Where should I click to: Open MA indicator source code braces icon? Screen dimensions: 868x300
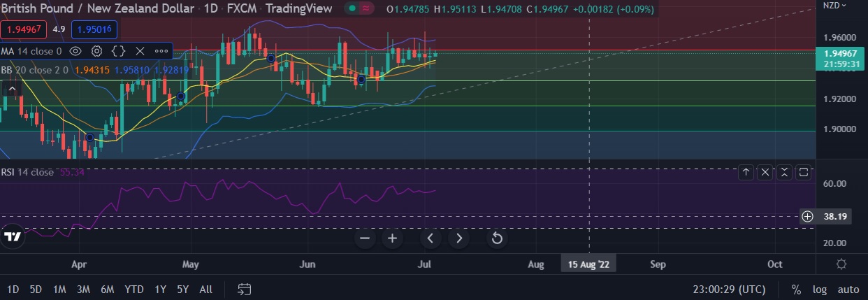tap(118, 51)
